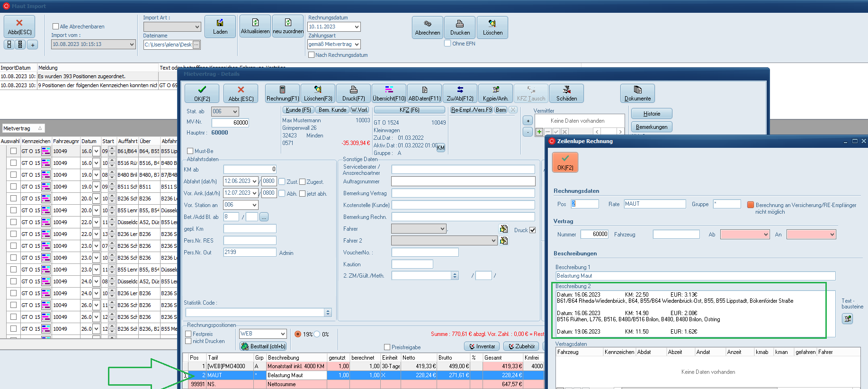Click into the Beschreibung 1 text field
This screenshot has width=868, height=389.
(x=695, y=276)
